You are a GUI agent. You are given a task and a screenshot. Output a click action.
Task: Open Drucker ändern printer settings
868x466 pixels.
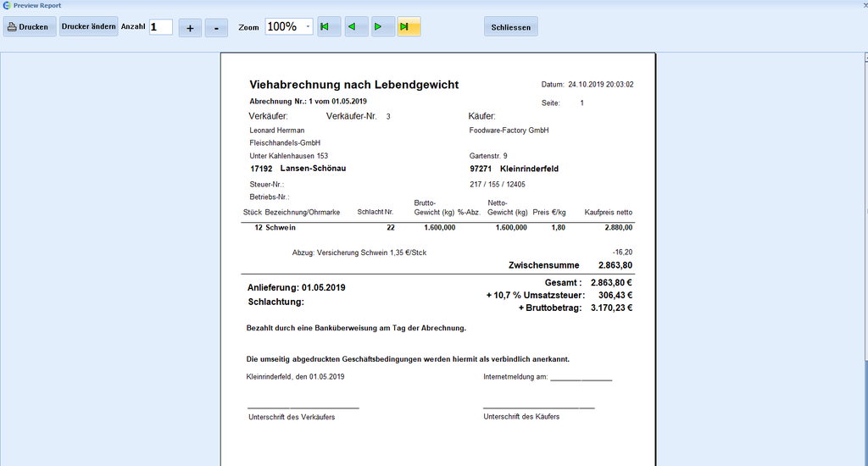click(x=88, y=26)
